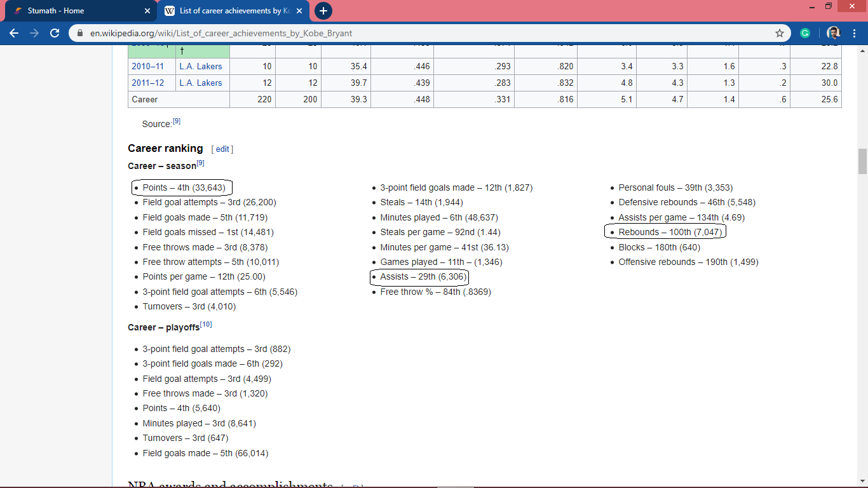This screenshot has height=488, width=868.
Task: Select the Career ranking heading
Action: pyautogui.click(x=165, y=148)
